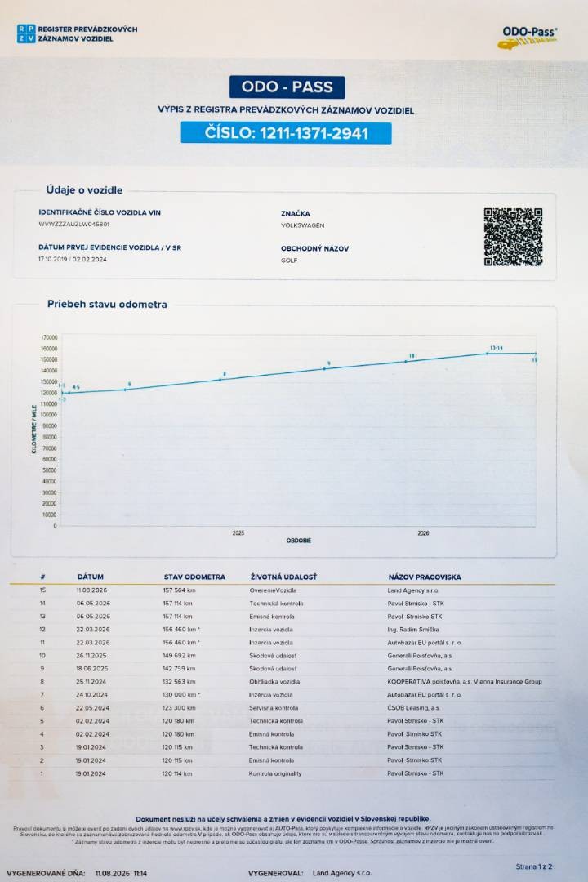Click graph data point labeled 8
Viewport: 588px width, 882px height.
(x=220, y=379)
